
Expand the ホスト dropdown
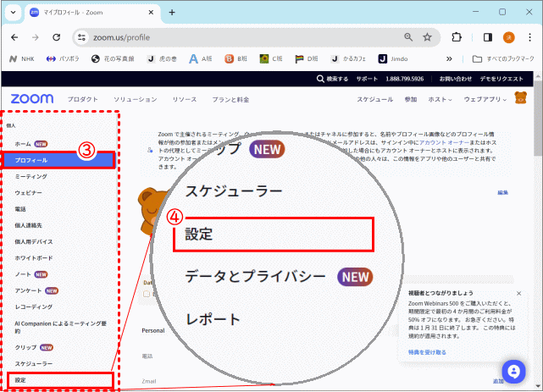pyautogui.click(x=440, y=99)
